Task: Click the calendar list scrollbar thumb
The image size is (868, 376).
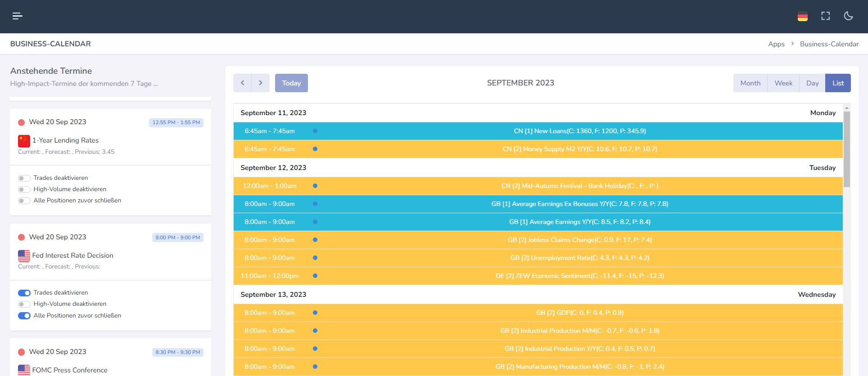Action: pos(847,149)
